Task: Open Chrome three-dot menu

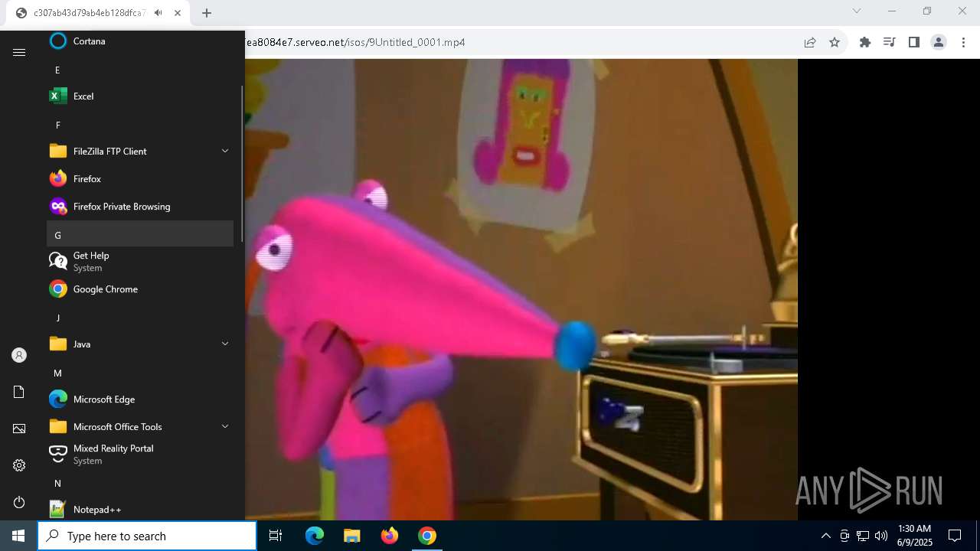Action: tap(964, 42)
